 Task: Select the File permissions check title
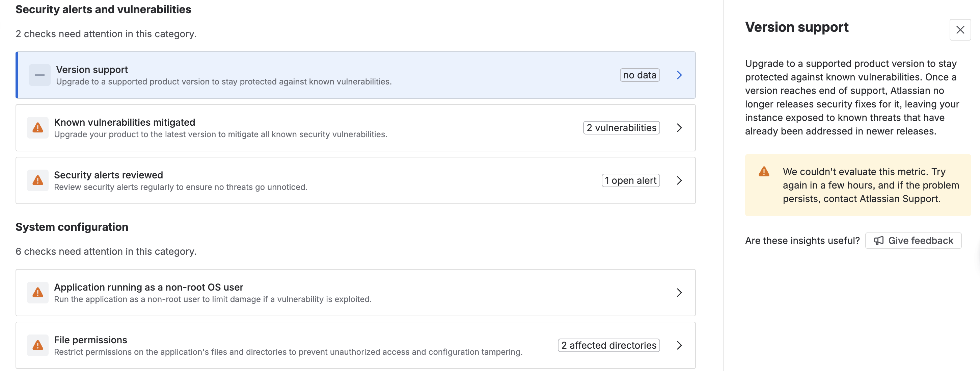click(x=90, y=340)
